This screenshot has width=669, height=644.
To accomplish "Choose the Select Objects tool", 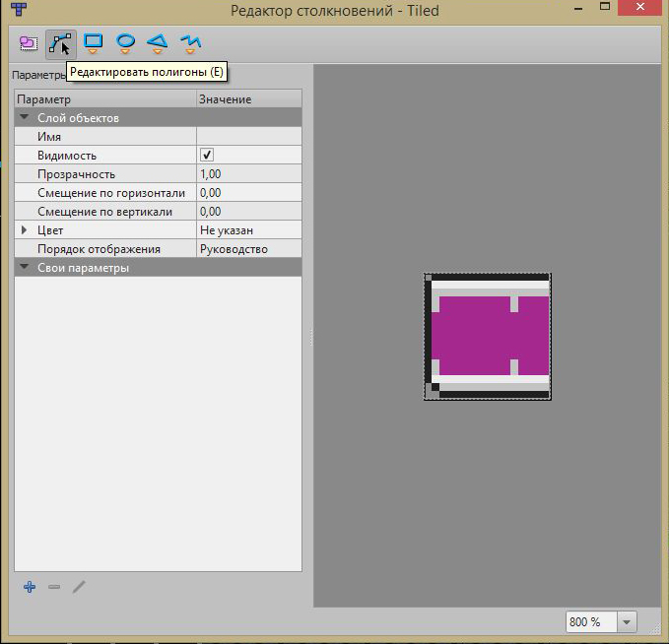I will 29,43.
